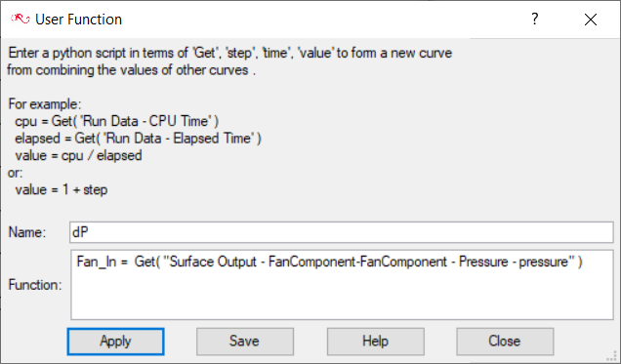Open Help for user functions
621x364 pixels.
(x=376, y=342)
